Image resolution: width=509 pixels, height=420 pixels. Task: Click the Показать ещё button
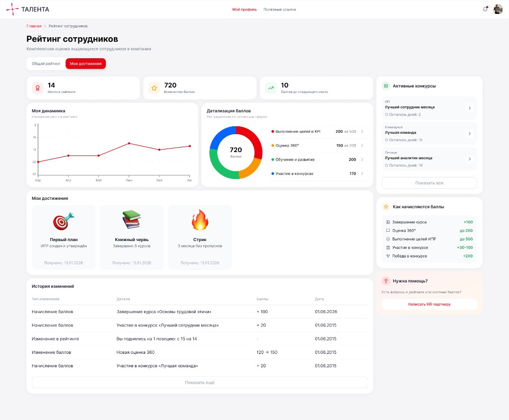[x=200, y=382]
